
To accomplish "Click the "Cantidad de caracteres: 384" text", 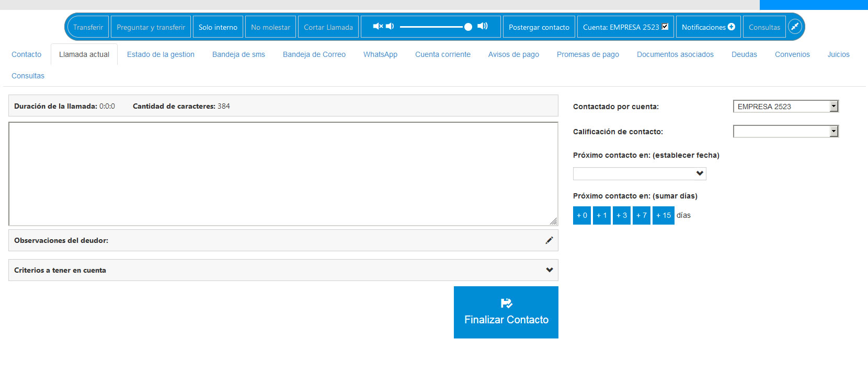I will [x=181, y=106].
